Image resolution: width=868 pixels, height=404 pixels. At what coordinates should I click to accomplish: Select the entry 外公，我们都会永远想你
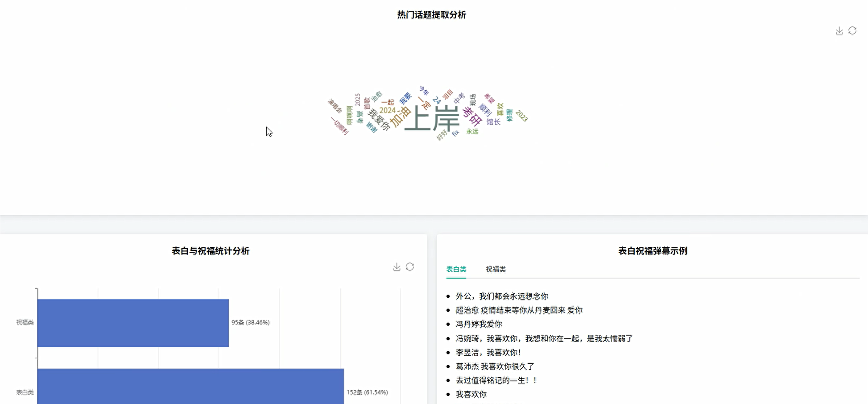point(502,296)
